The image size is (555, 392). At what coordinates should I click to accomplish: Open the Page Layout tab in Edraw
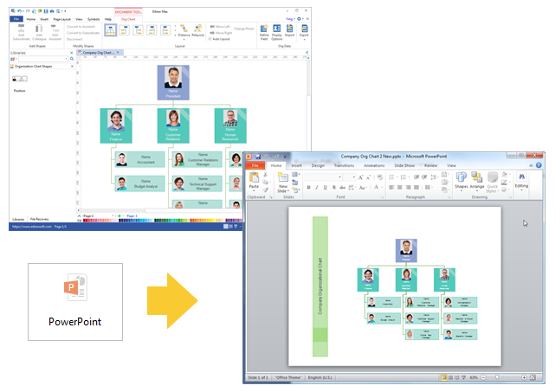pos(62,19)
